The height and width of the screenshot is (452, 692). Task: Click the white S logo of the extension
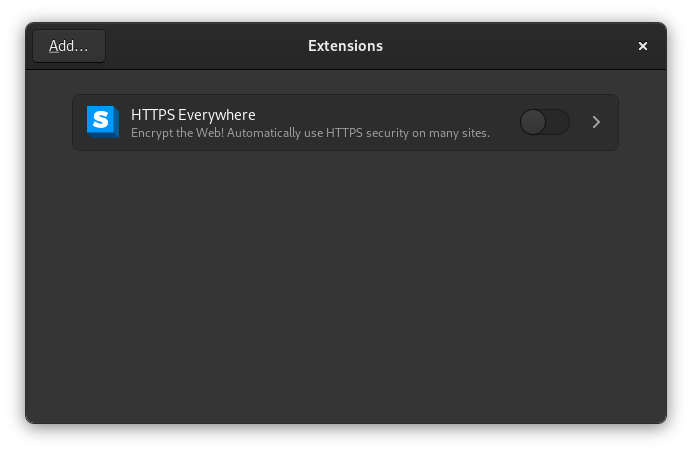[101, 120]
